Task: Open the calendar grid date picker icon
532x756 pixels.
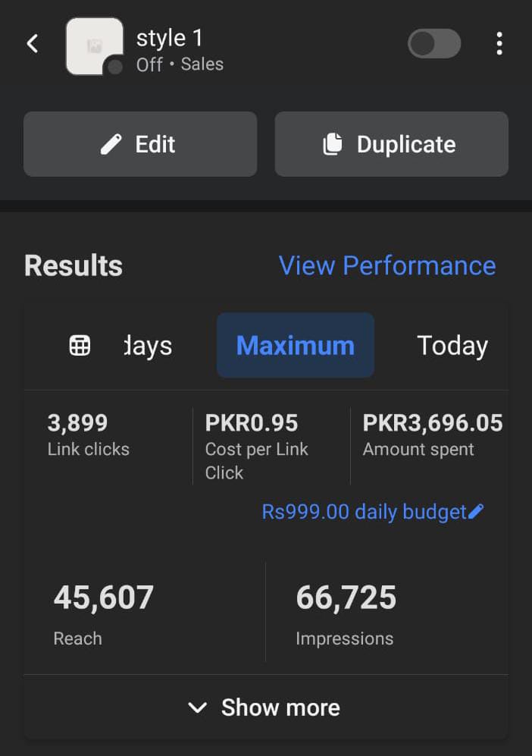Action: pos(80,346)
